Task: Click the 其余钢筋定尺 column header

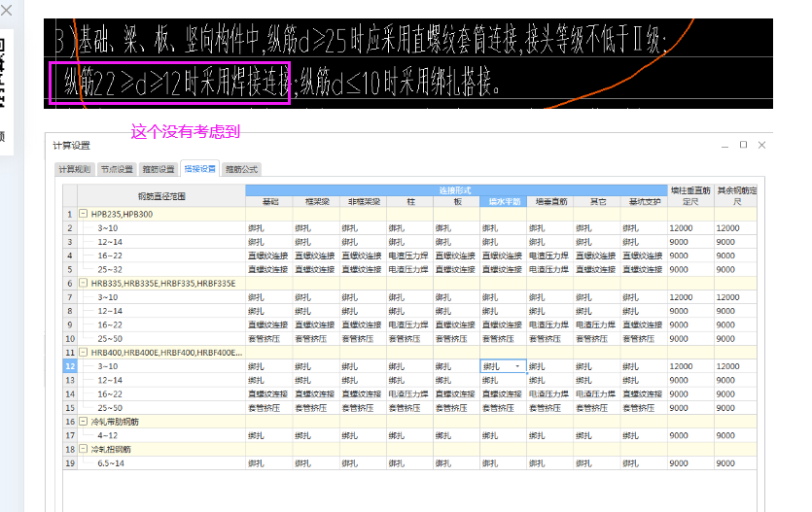Action: pos(736,196)
